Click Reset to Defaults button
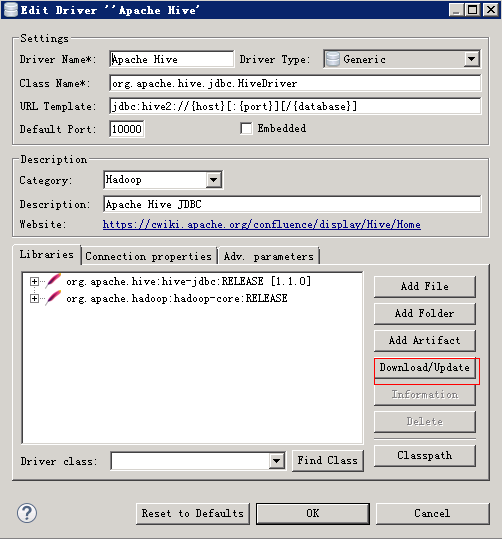 tap(193, 514)
